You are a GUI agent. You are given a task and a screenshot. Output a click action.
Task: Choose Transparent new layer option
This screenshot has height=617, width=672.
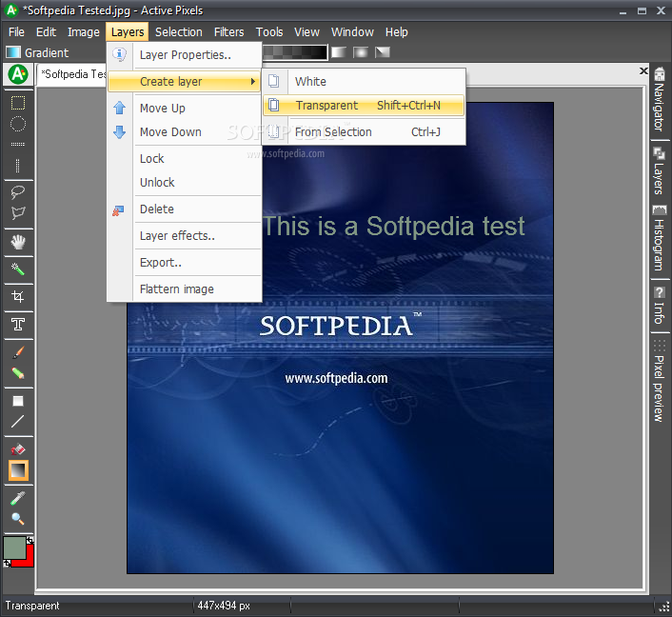[364, 106]
